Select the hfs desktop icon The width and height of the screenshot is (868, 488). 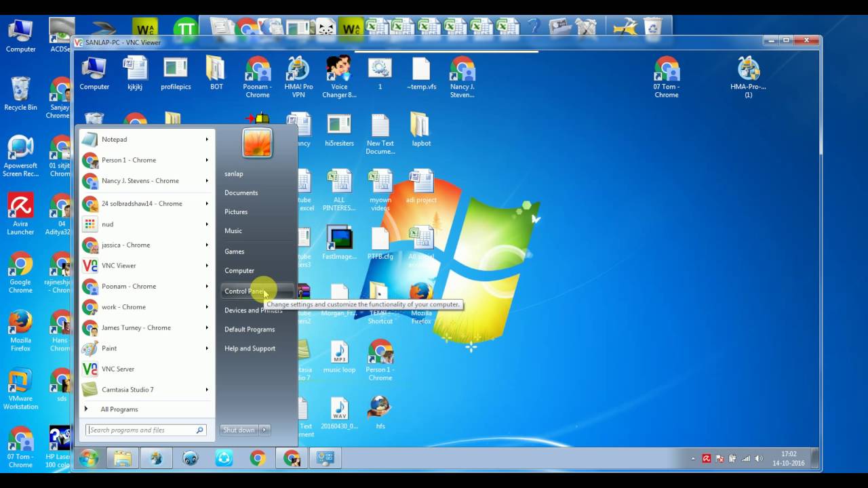pyautogui.click(x=380, y=413)
